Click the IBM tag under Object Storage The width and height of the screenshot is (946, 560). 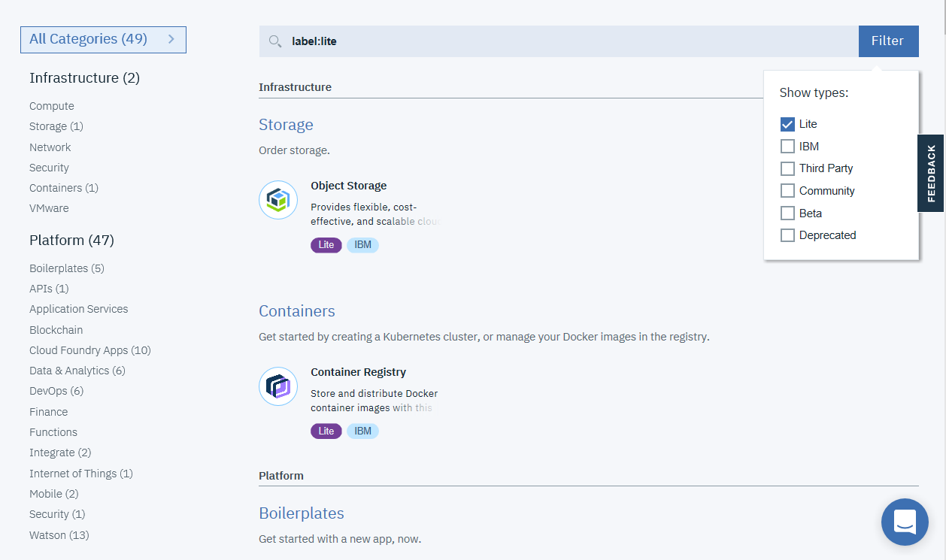pyautogui.click(x=362, y=244)
